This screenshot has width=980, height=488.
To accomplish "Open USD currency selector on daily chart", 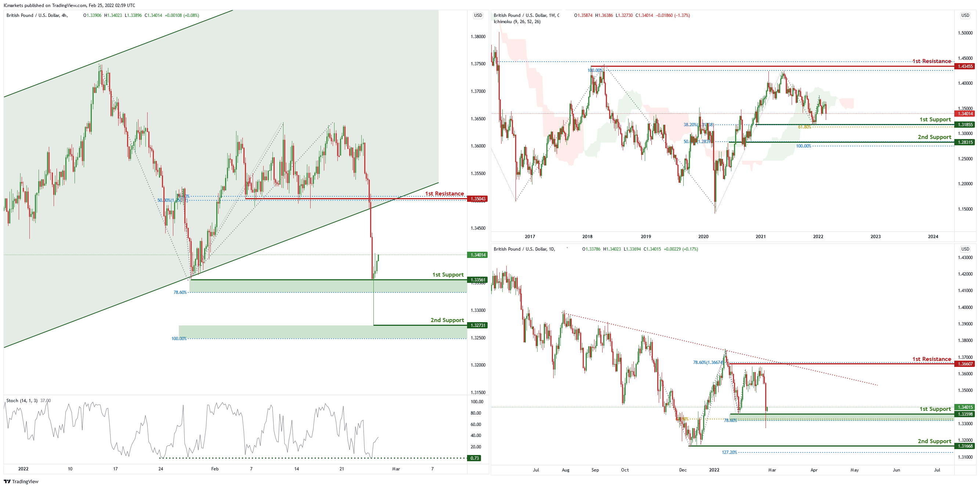I will point(965,249).
